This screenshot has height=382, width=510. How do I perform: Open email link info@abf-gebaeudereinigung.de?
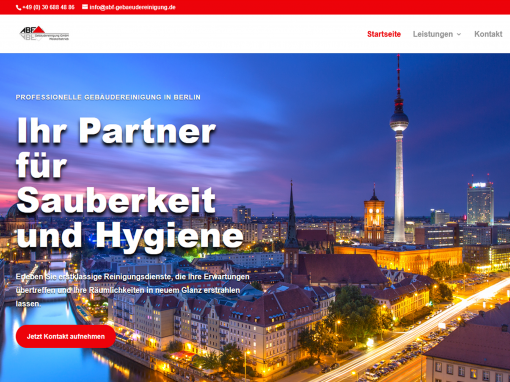(x=132, y=7)
